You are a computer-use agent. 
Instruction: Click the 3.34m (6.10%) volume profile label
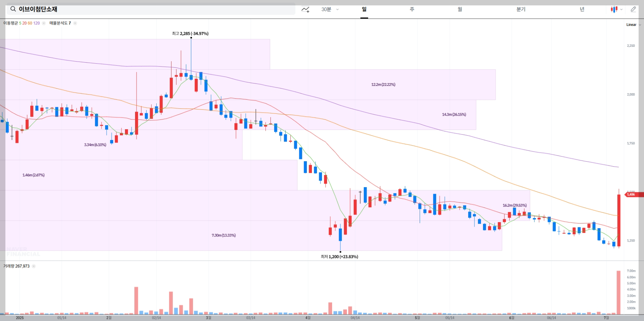(x=95, y=145)
